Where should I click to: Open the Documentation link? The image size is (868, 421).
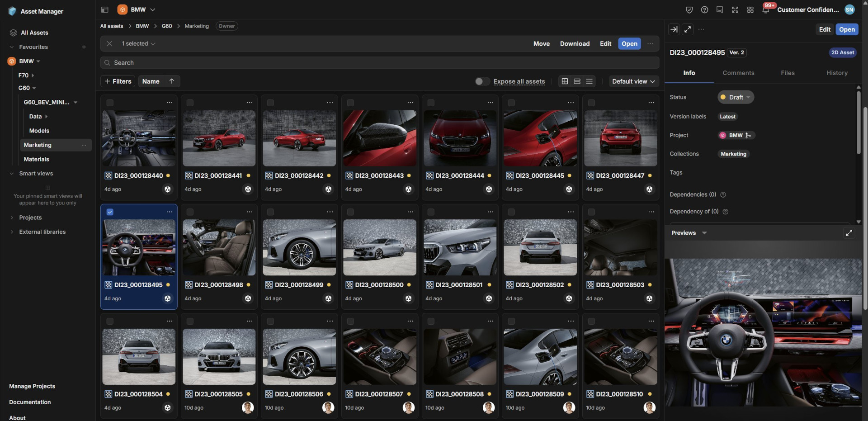30,402
